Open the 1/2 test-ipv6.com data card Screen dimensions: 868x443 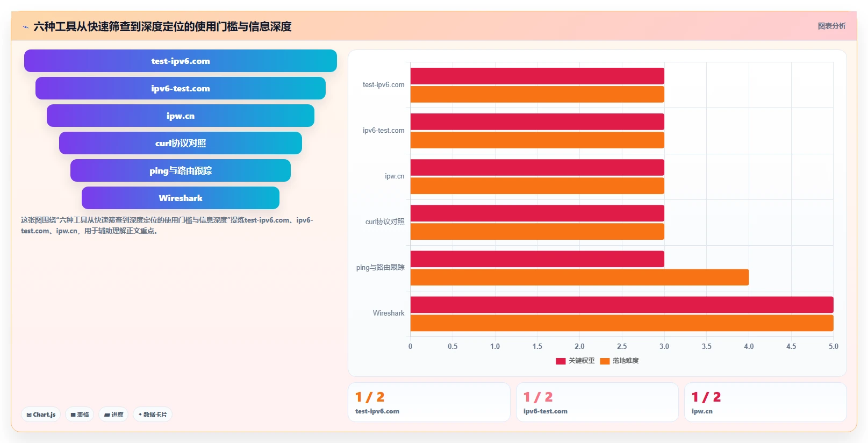coord(429,402)
